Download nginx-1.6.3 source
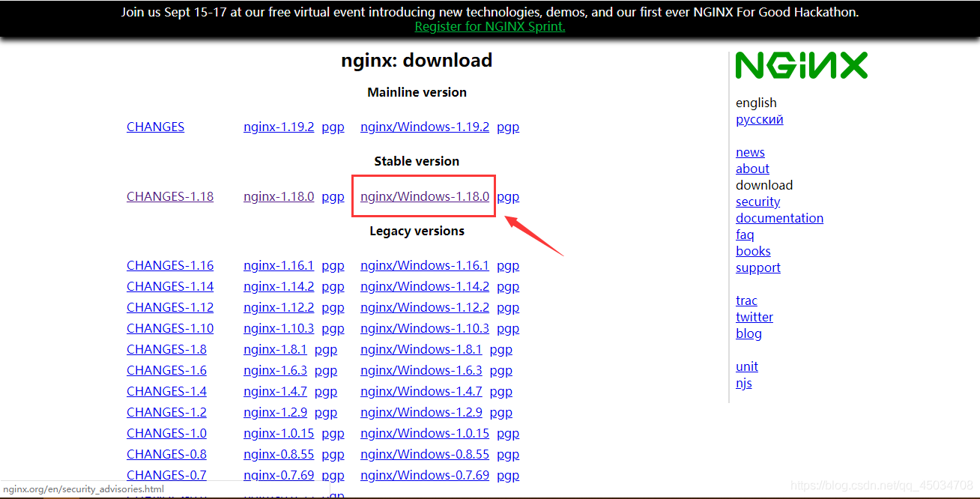The image size is (980, 499). [275, 370]
